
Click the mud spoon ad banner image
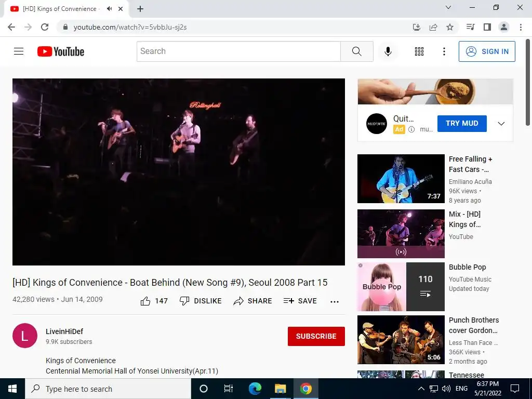point(435,91)
